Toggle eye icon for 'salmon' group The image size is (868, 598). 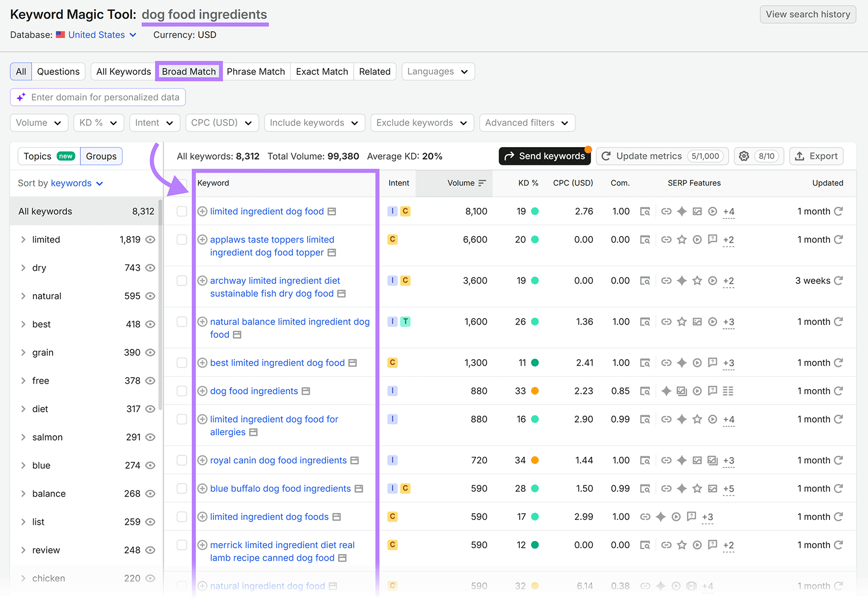pos(150,437)
